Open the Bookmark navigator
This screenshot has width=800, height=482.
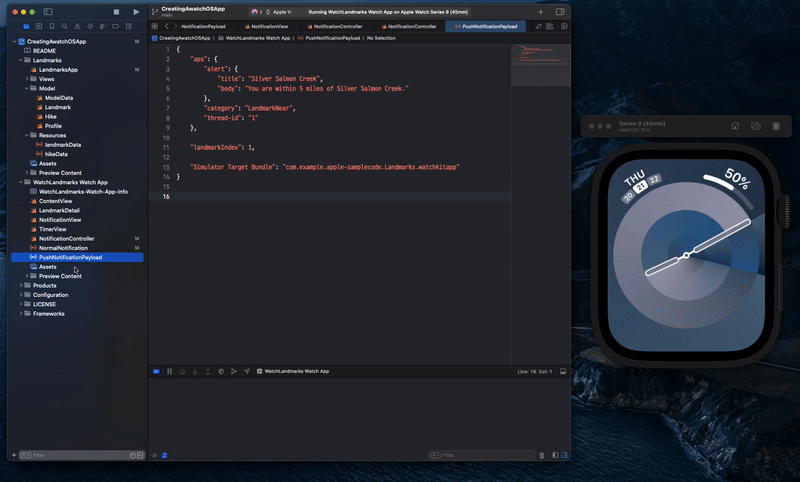(52, 27)
